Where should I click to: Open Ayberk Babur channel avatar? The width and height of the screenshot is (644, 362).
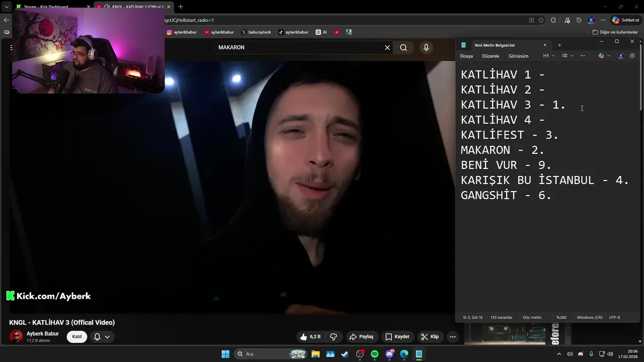point(16,337)
